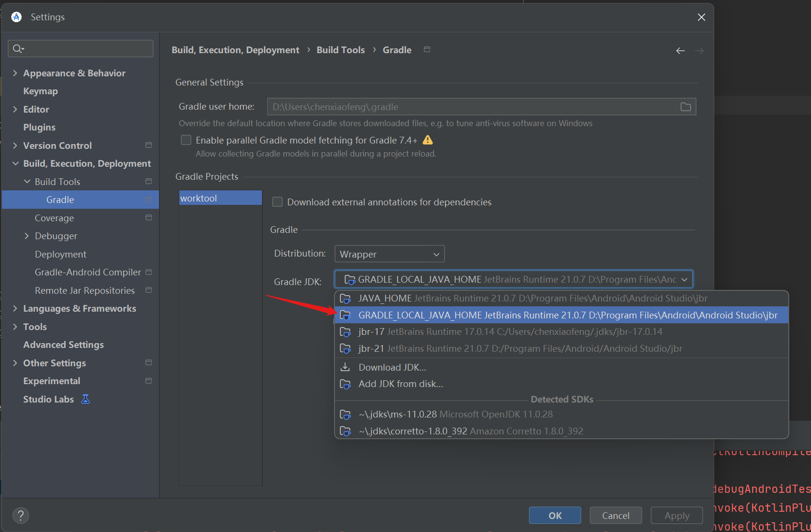Expand the Editor settings node
The height and width of the screenshot is (532, 811).
tap(15, 109)
